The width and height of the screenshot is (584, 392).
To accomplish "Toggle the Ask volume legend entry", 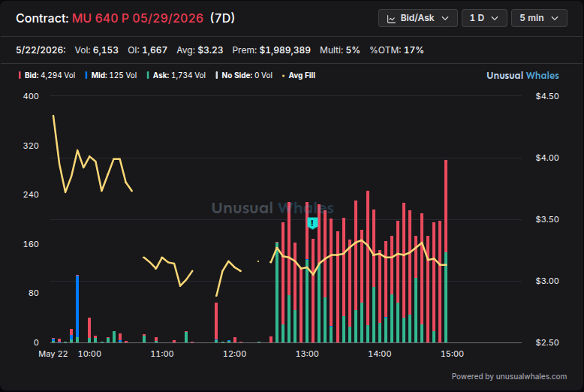I will [x=176, y=75].
